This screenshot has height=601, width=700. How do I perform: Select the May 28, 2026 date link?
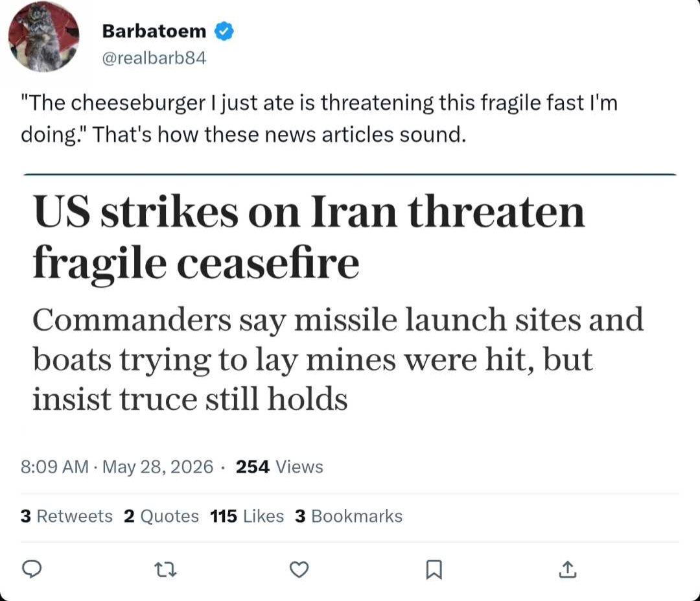(x=157, y=467)
